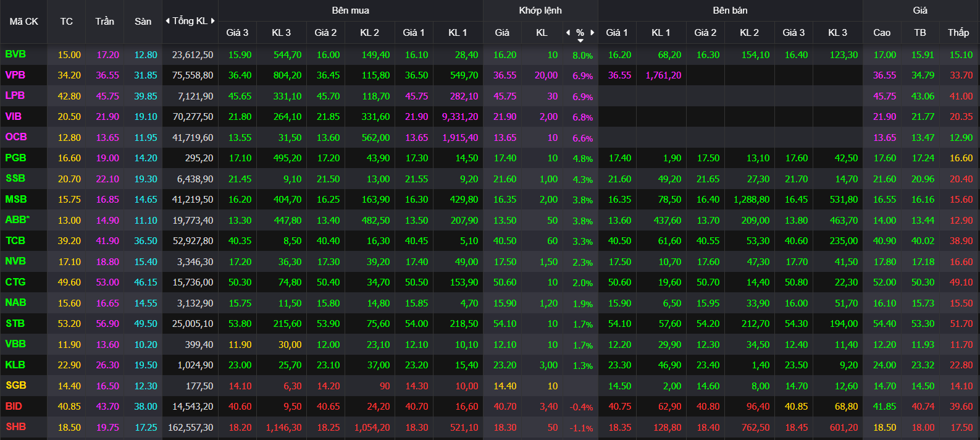Click the TC column header
The width and height of the screenshot is (980, 440).
click(x=67, y=21)
